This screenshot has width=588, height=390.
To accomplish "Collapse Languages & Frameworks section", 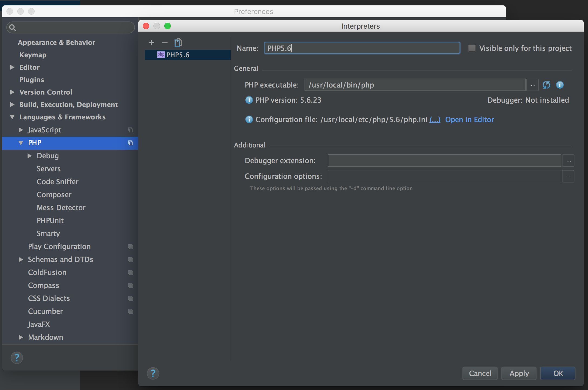I will (x=12, y=117).
